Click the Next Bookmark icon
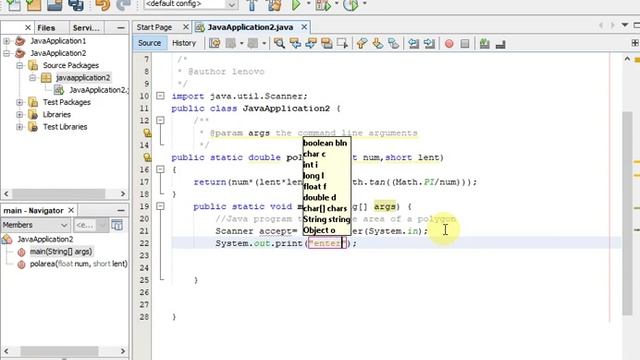Viewport: 640px width, 360px height. tap(378, 43)
